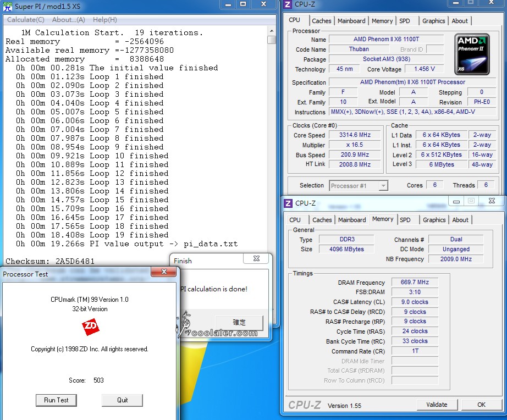The height and width of the screenshot is (420, 507).
Task: Click the Cycle Time value 24 clocks
Action: (x=415, y=331)
